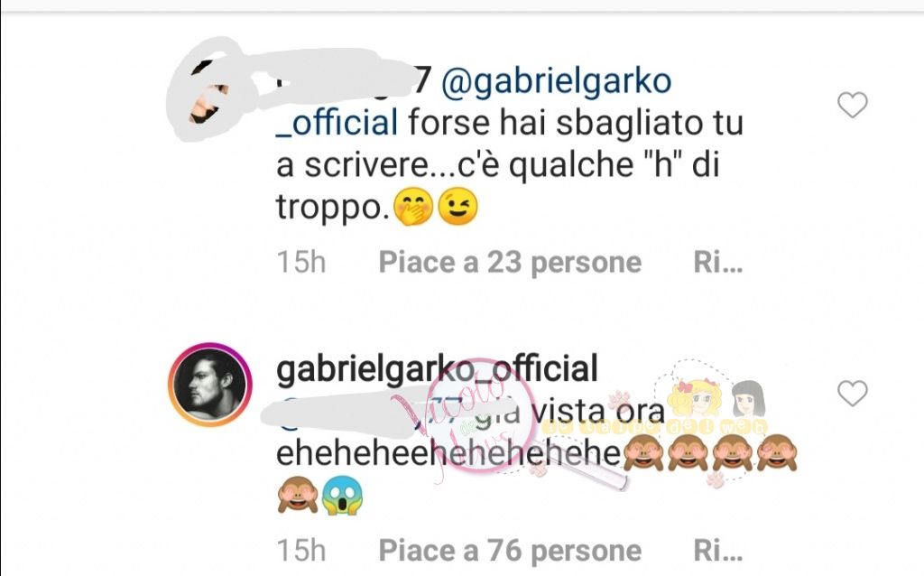Tap the heart on gabrielgarko_official's reply
This screenshot has height=576, width=924.
(x=852, y=394)
